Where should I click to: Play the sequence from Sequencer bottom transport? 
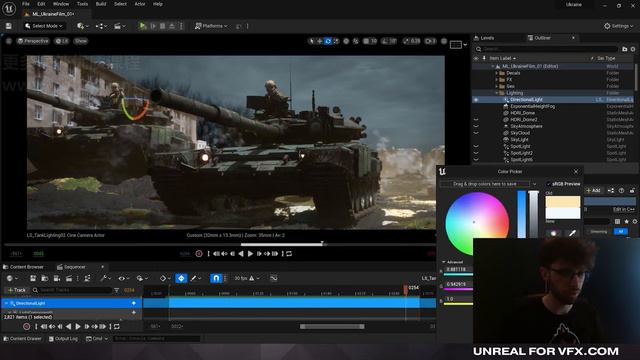tap(78, 327)
